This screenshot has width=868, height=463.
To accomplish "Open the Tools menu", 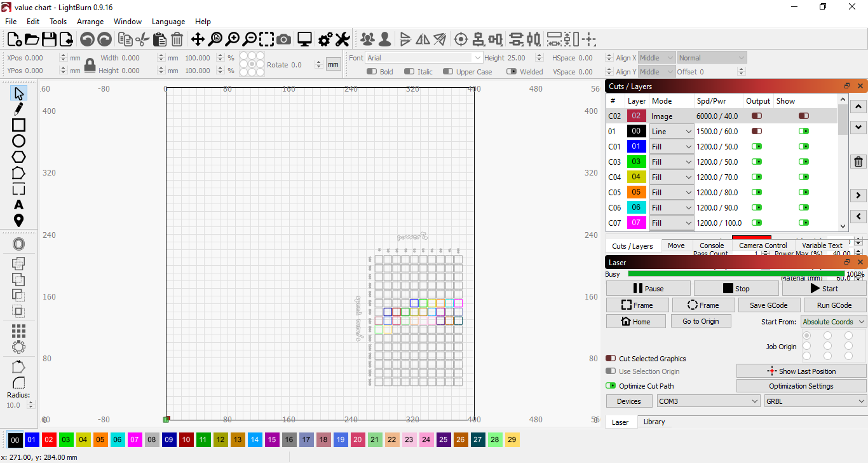I will click(58, 22).
